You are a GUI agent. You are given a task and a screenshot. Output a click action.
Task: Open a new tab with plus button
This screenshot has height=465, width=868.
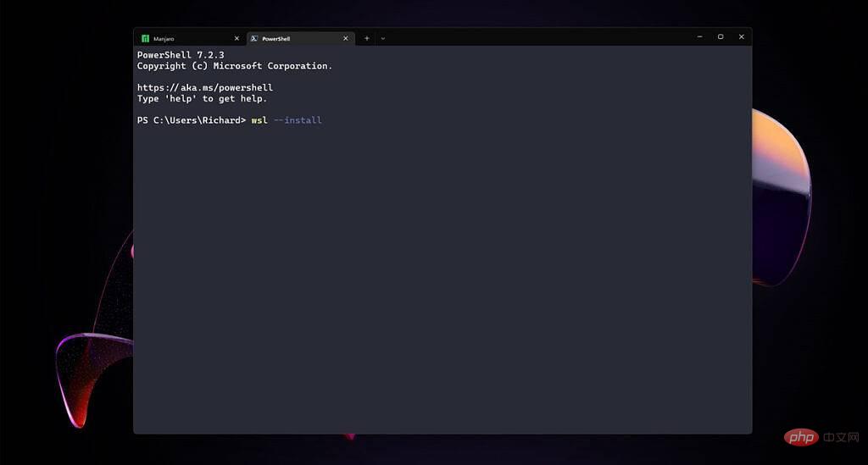click(x=366, y=39)
